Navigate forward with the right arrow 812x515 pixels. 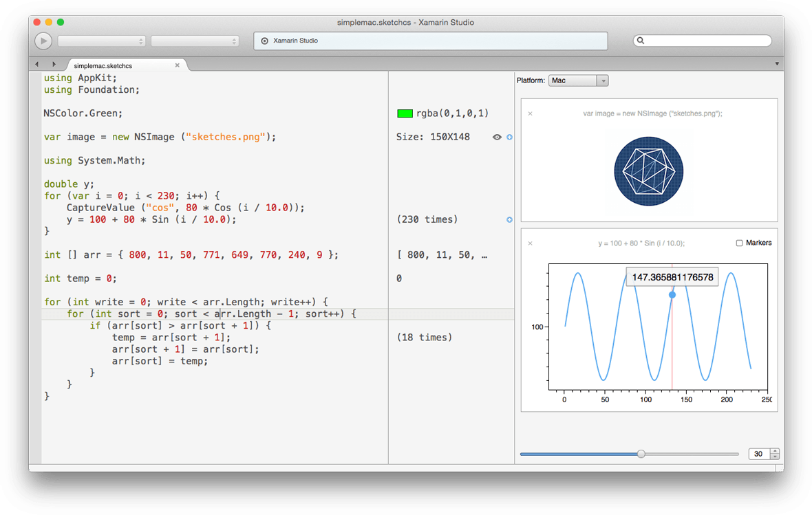54,64
